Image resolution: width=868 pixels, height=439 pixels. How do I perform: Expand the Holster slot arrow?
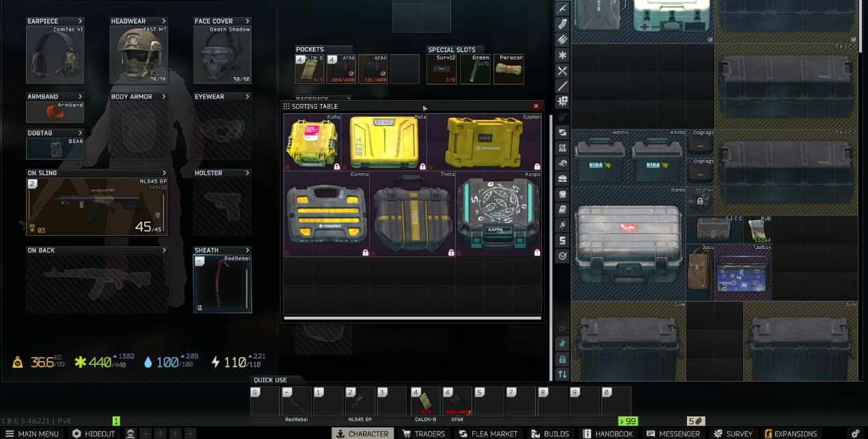(247, 173)
